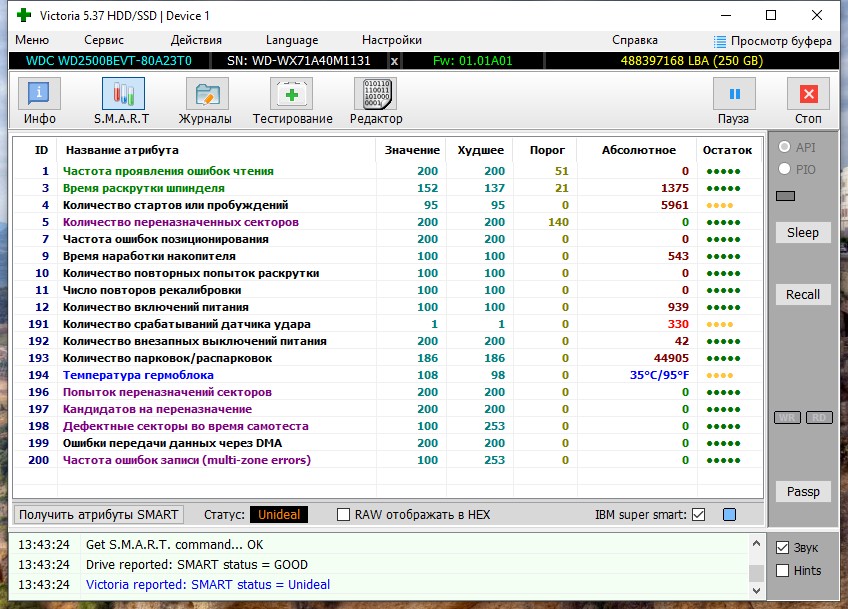Viewport: 848px width, 609px height.
Task: Click the Абсолютное column header
Action: (638, 150)
